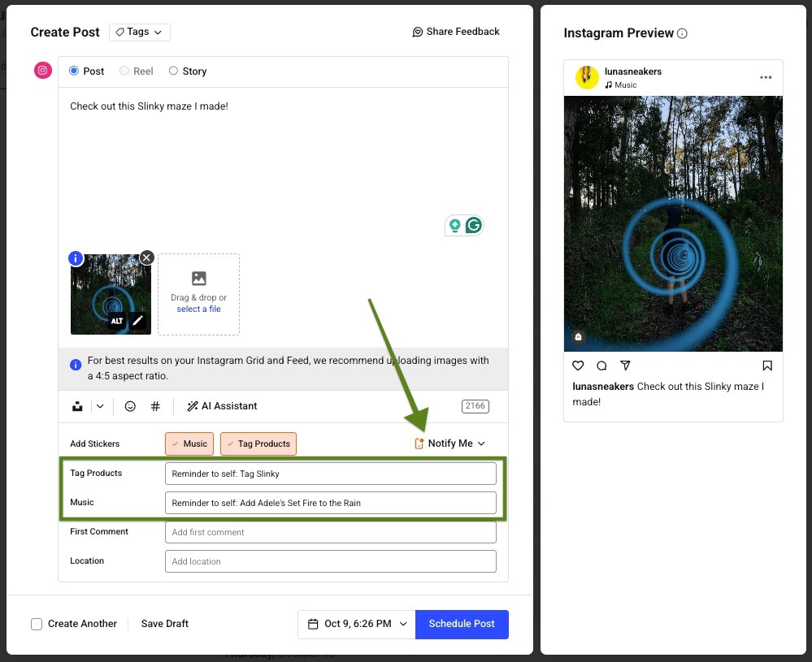Click the share paper-plane icon in the preview
Image resolution: width=812 pixels, height=662 pixels.
(625, 366)
